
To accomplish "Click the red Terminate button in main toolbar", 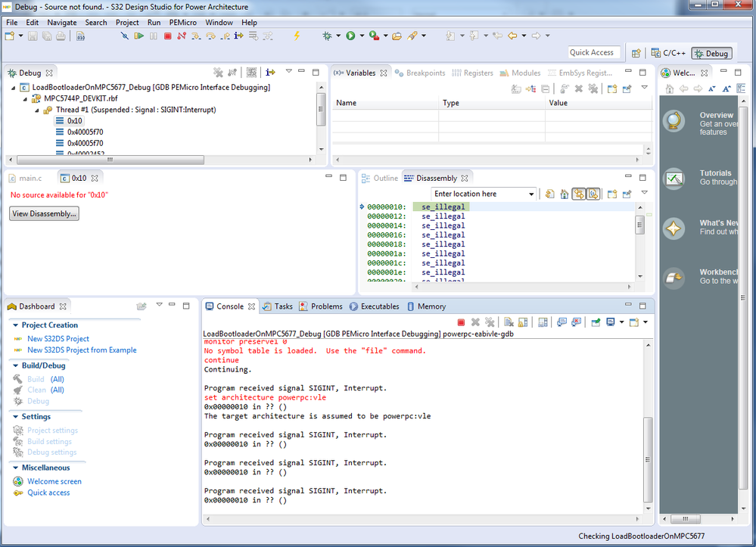I will tap(167, 36).
